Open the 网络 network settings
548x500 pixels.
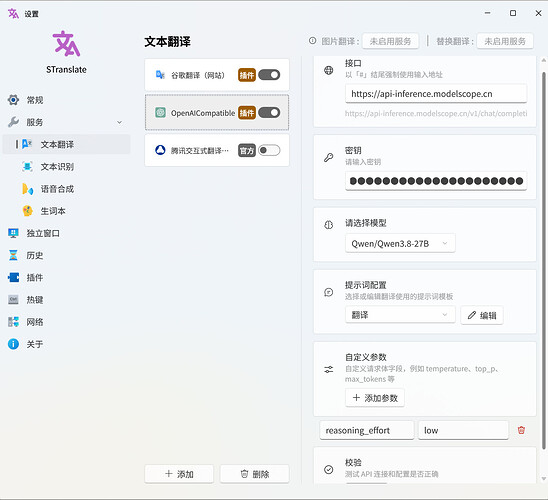[x=66, y=322]
